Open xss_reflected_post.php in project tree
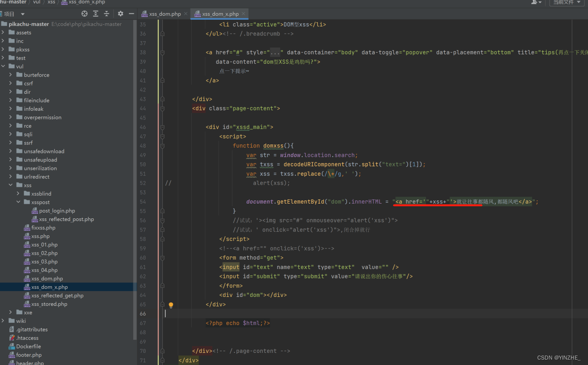This screenshot has width=588, height=365. (x=66, y=219)
